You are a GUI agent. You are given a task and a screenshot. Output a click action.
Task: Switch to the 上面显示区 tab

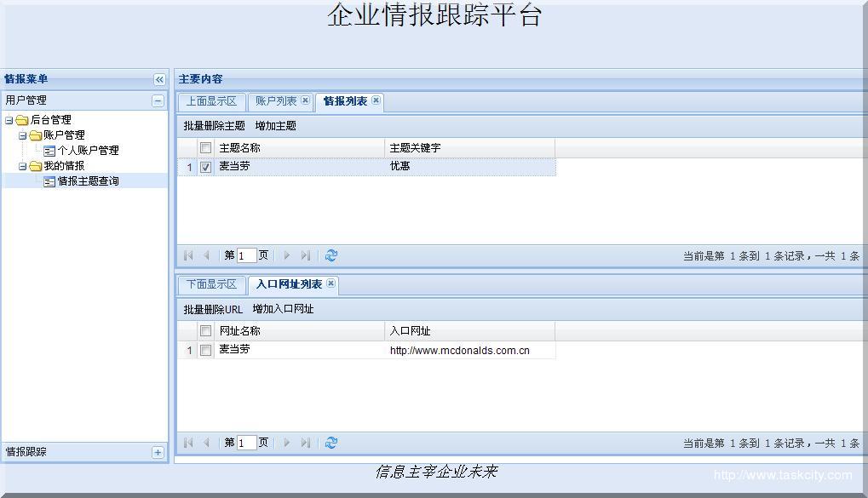point(211,101)
